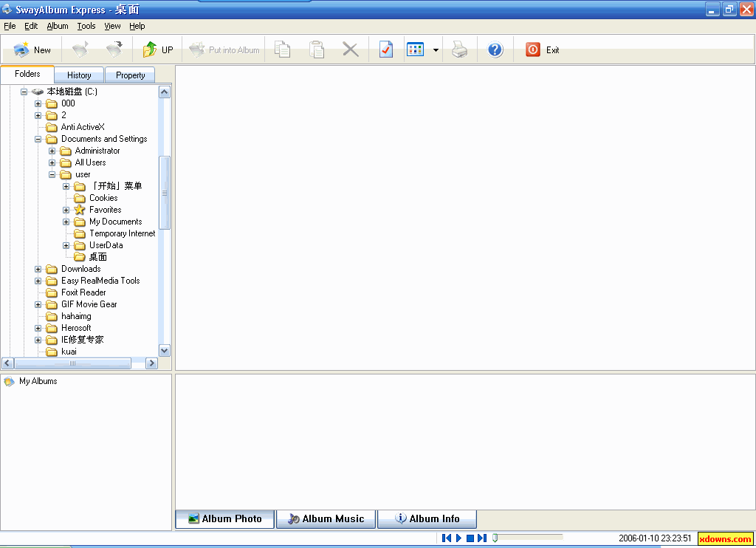Expand the Administrator folder

(52, 151)
